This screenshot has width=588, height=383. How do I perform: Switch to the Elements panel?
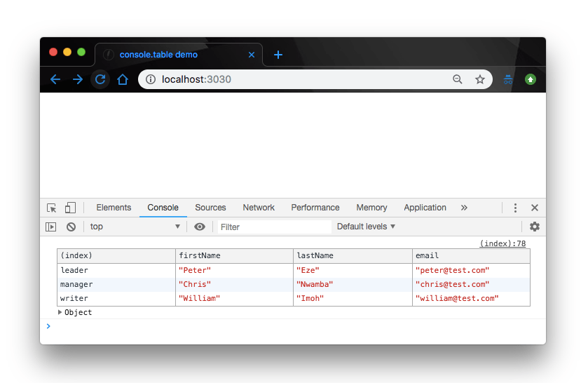[x=114, y=208]
